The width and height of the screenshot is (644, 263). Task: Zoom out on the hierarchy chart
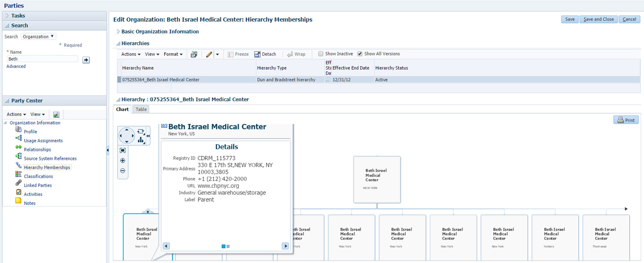(x=123, y=171)
